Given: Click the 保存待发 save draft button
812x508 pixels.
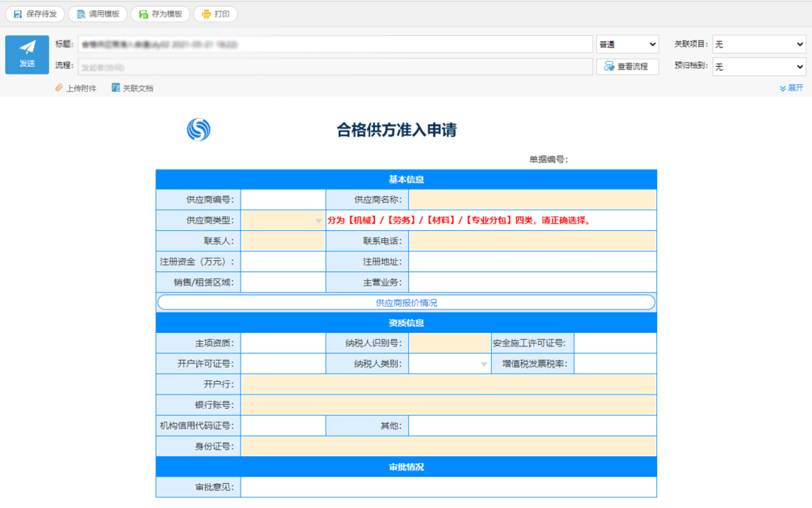Looking at the screenshot, I should pos(35,14).
